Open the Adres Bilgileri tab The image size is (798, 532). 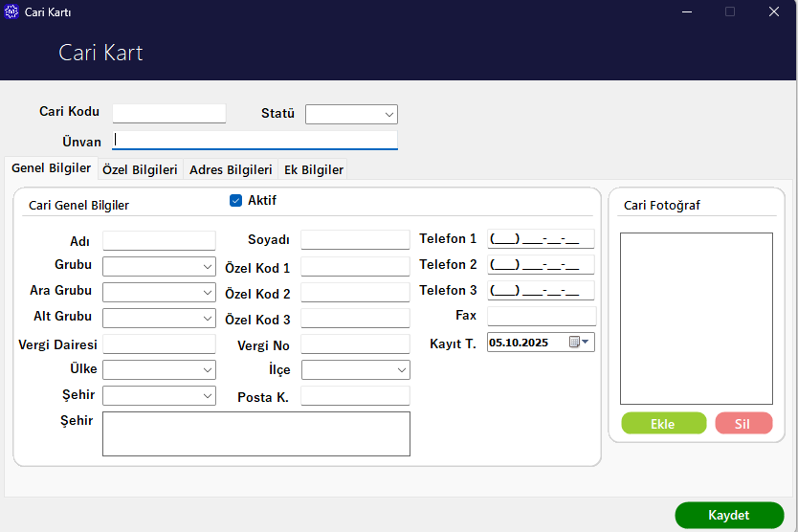pyautogui.click(x=231, y=169)
